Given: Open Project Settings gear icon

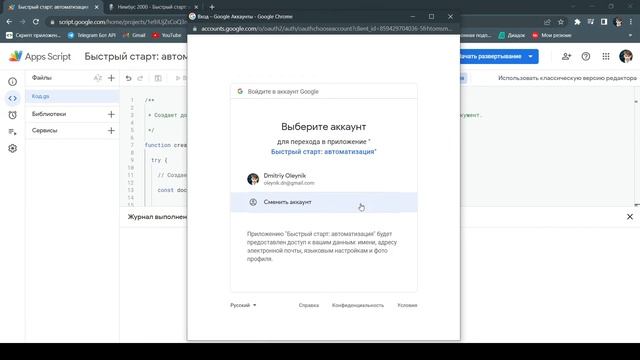Looking at the screenshot, I should 13,149.
